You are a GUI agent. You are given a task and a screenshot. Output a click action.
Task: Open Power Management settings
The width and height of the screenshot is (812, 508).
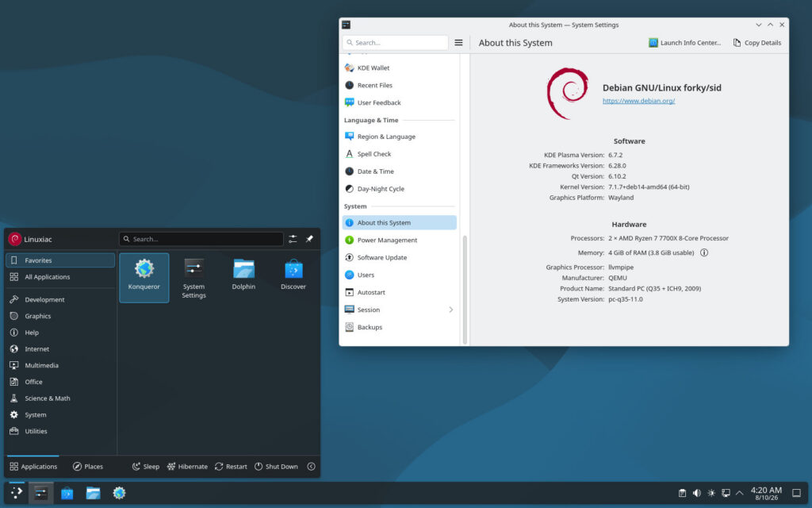400,240
